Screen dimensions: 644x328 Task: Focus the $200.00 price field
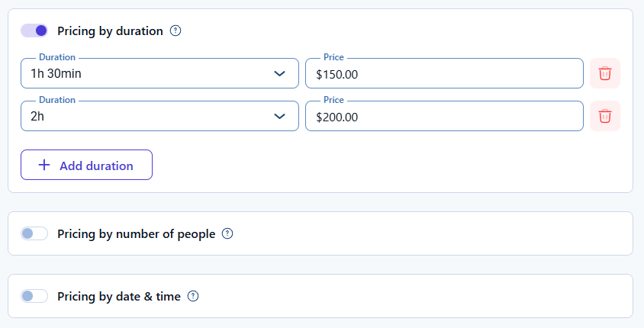(444, 117)
